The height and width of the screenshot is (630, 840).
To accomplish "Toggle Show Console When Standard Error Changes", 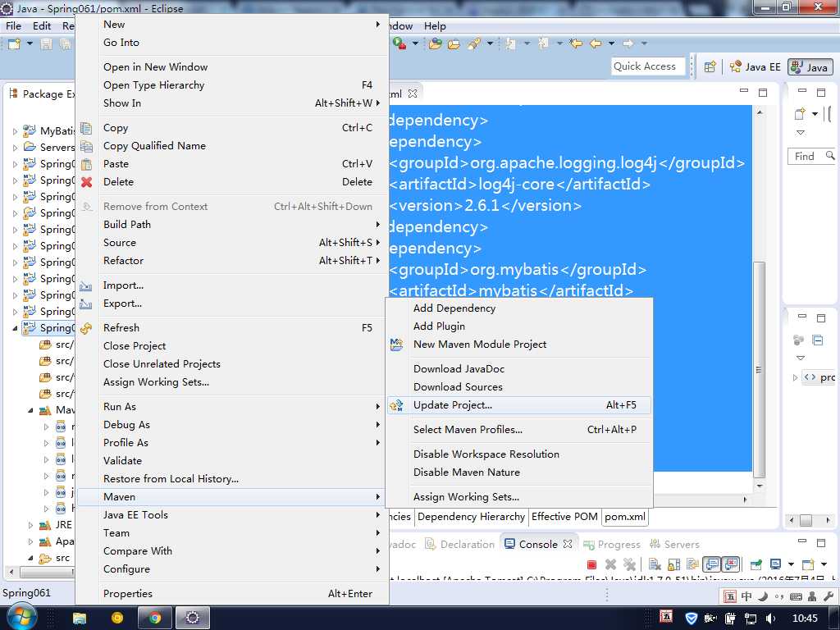I will (x=731, y=564).
